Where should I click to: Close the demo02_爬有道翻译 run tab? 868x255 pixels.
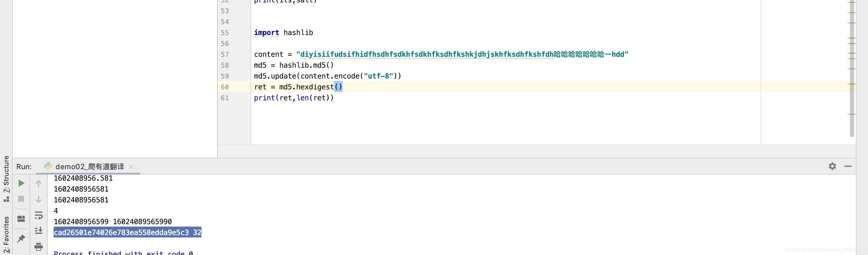pos(131,167)
